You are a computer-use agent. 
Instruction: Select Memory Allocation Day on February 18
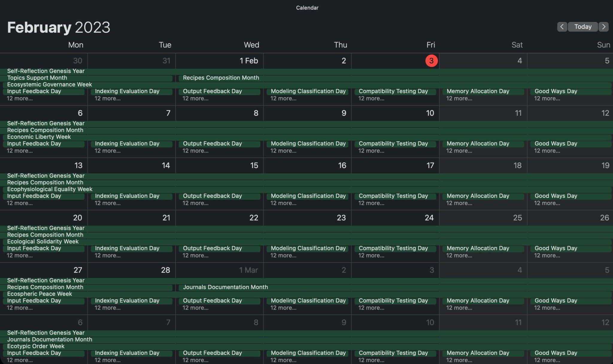(x=478, y=196)
